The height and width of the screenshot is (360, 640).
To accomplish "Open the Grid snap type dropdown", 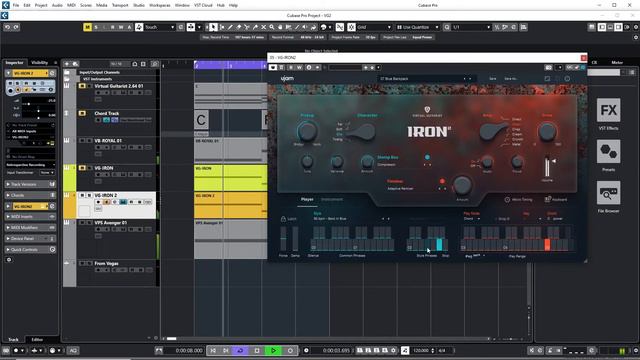I will [x=374, y=27].
